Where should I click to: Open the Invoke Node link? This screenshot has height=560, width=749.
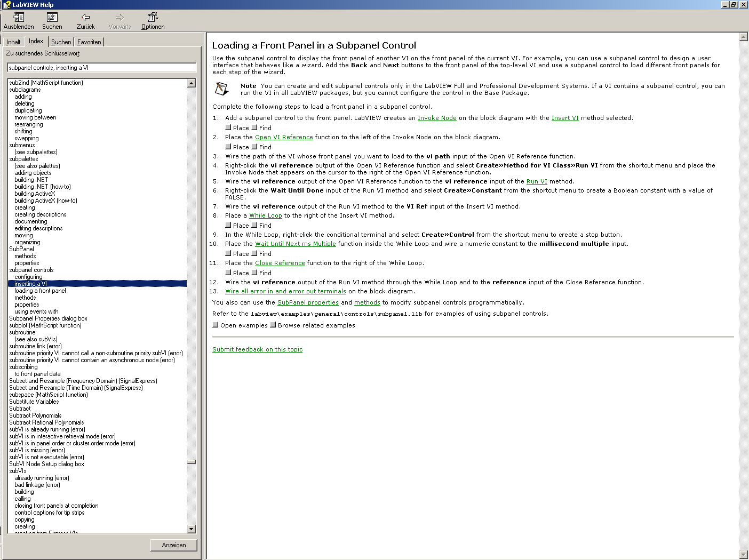tap(437, 118)
